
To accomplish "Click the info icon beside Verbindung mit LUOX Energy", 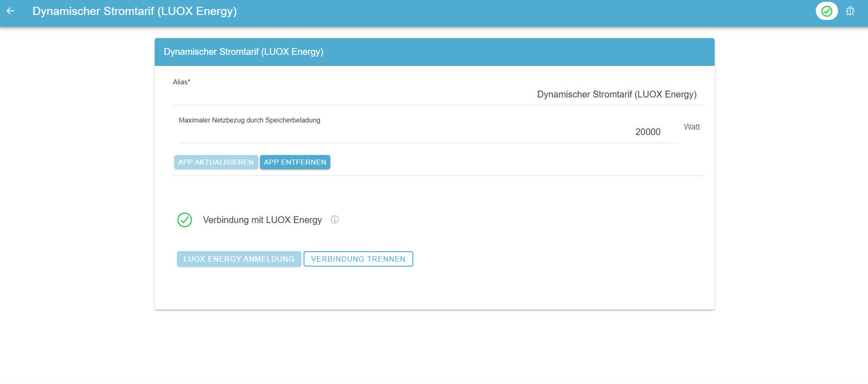I will (335, 220).
